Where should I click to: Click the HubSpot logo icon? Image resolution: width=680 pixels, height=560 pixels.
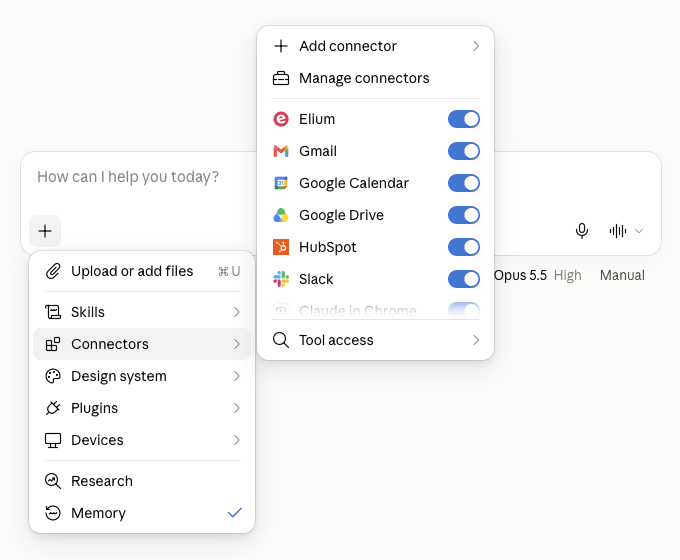click(281, 247)
